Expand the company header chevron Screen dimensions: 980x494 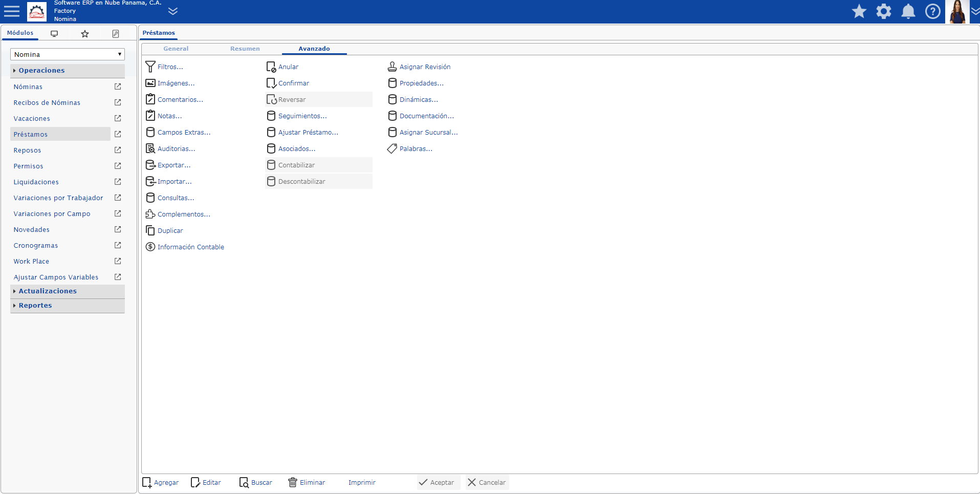tap(173, 11)
